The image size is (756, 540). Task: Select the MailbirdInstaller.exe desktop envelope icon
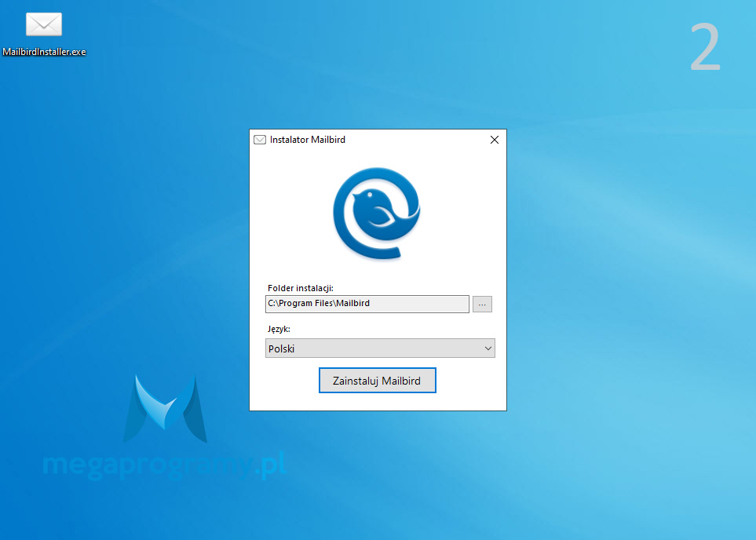click(43, 25)
